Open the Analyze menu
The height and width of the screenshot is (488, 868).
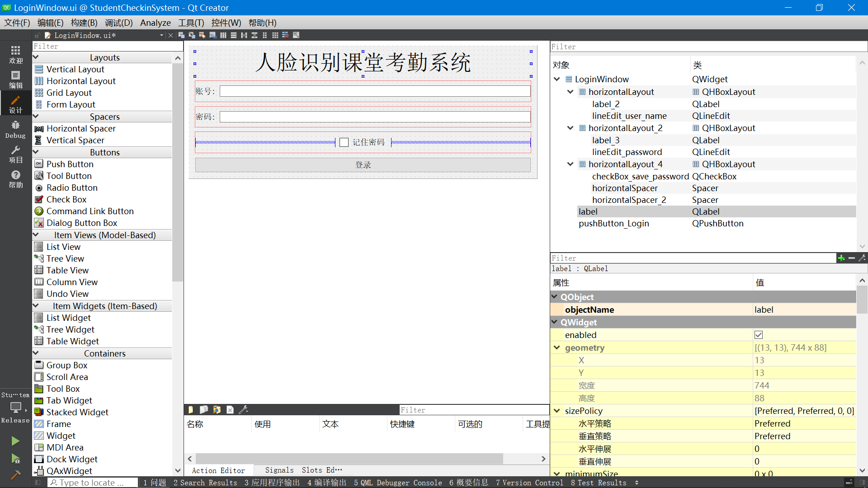[155, 23]
